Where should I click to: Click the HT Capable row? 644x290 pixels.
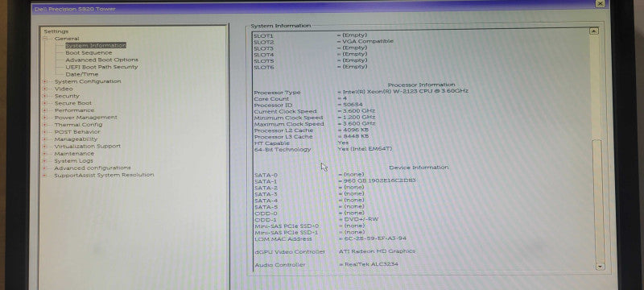301,143
